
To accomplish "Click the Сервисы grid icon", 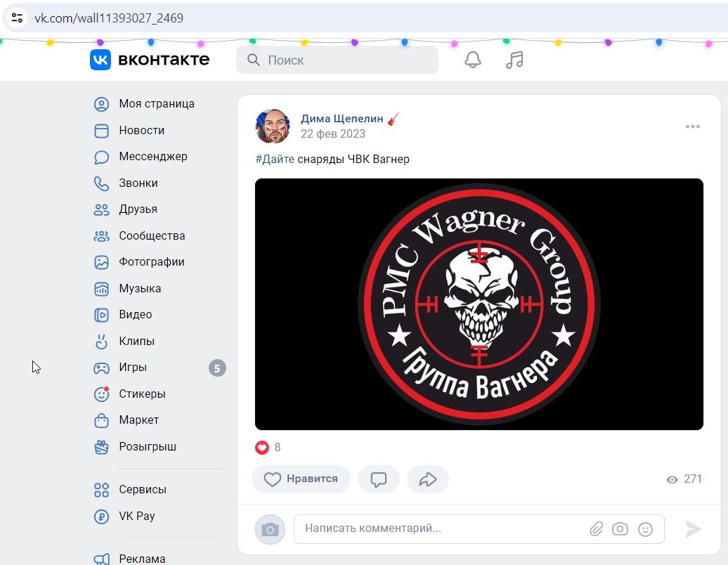I will coord(101,490).
